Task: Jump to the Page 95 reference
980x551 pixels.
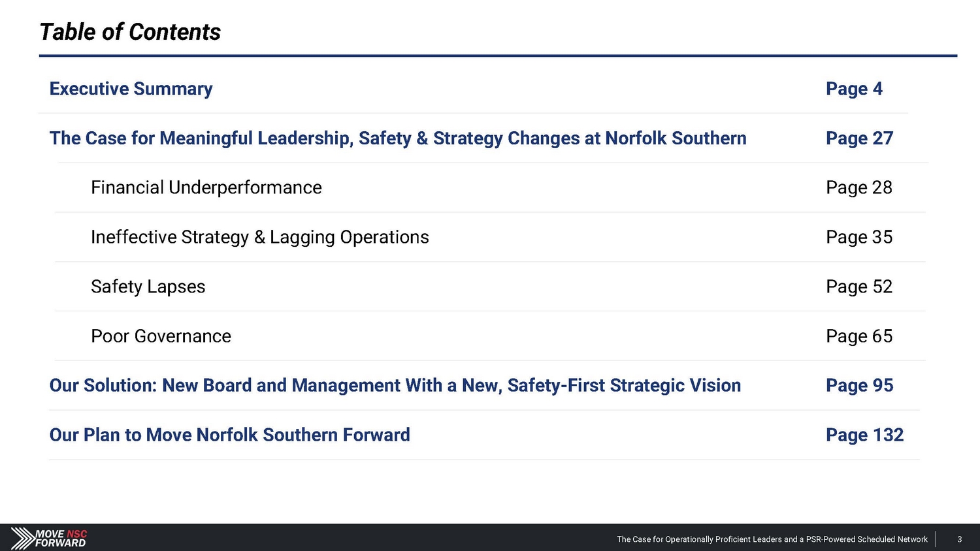Action: 858,386
